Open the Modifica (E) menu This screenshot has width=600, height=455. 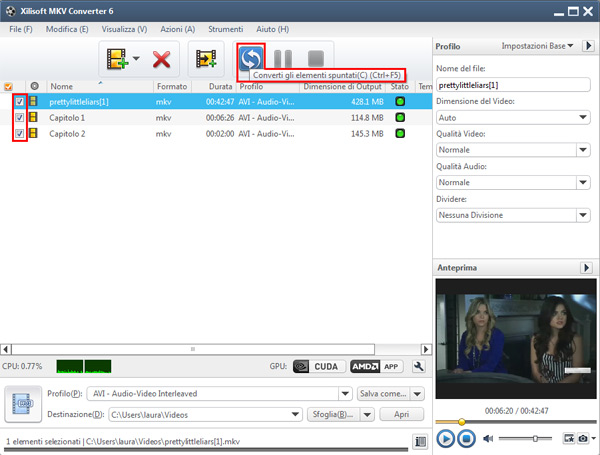point(67,29)
